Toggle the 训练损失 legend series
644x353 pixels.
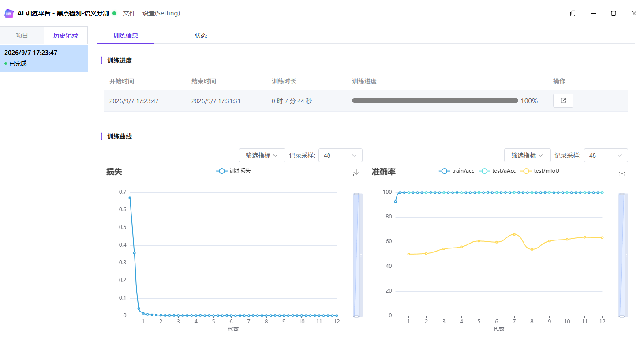[234, 171]
